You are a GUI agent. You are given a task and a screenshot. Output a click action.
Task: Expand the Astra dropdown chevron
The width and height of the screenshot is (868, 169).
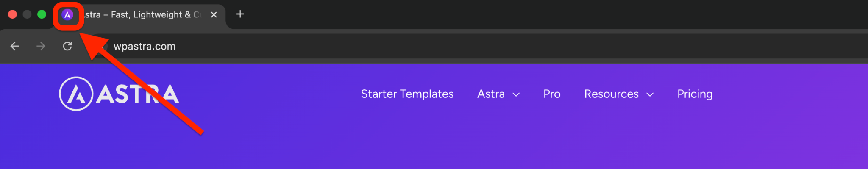(516, 94)
